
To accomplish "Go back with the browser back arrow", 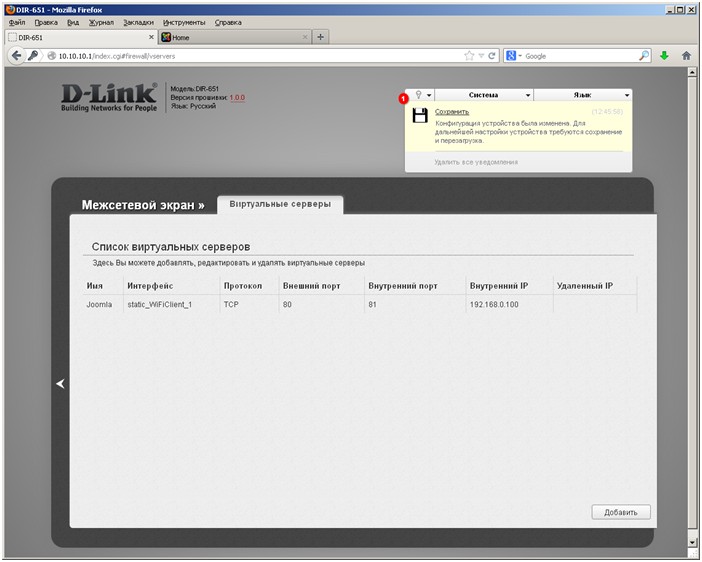I will pyautogui.click(x=16, y=56).
